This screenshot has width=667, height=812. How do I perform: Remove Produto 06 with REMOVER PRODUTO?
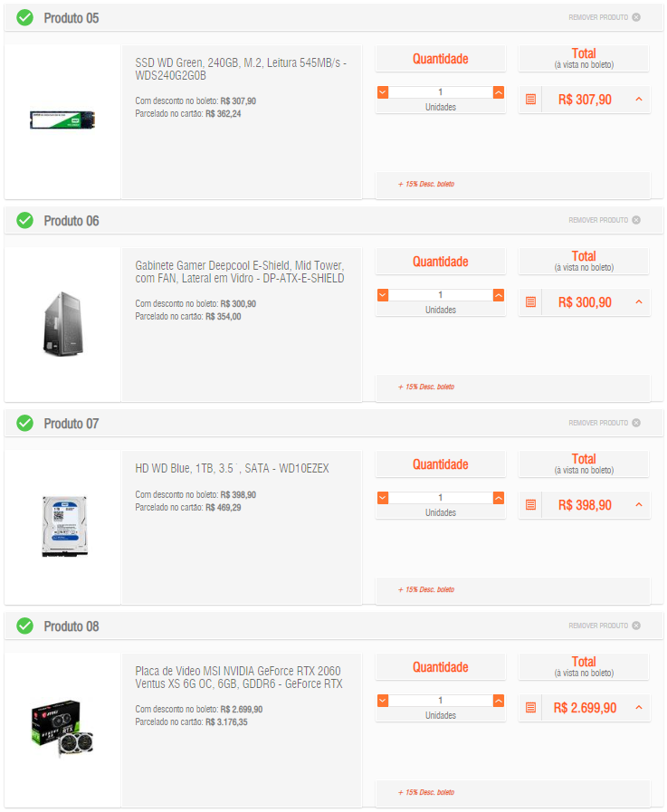click(605, 220)
